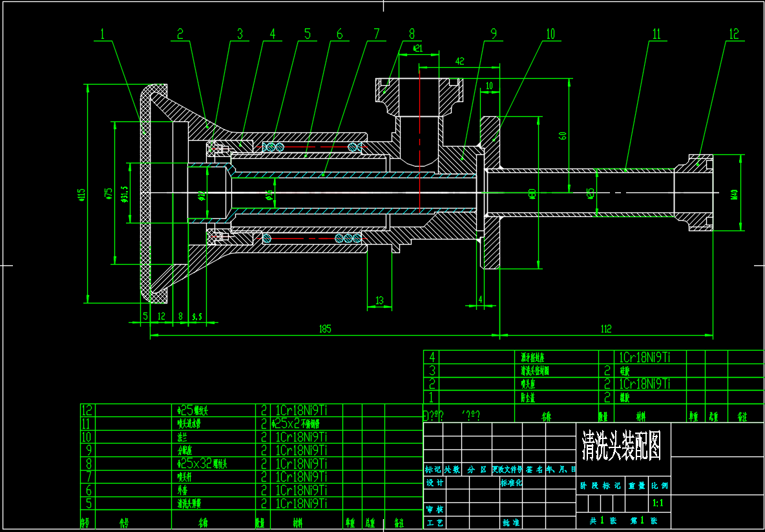Click the title text 清洗头装配图
Image resolution: width=765 pixels, height=532 pixels.
pyautogui.click(x=622, y=445)
